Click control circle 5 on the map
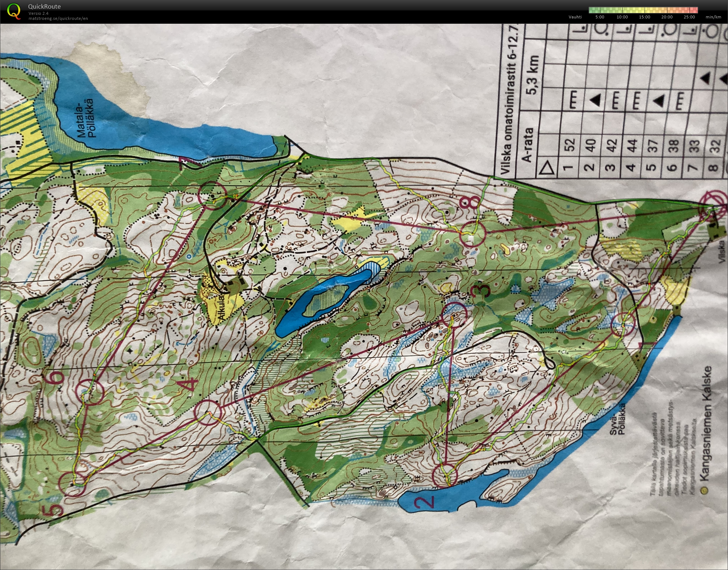 coord(73,485)
